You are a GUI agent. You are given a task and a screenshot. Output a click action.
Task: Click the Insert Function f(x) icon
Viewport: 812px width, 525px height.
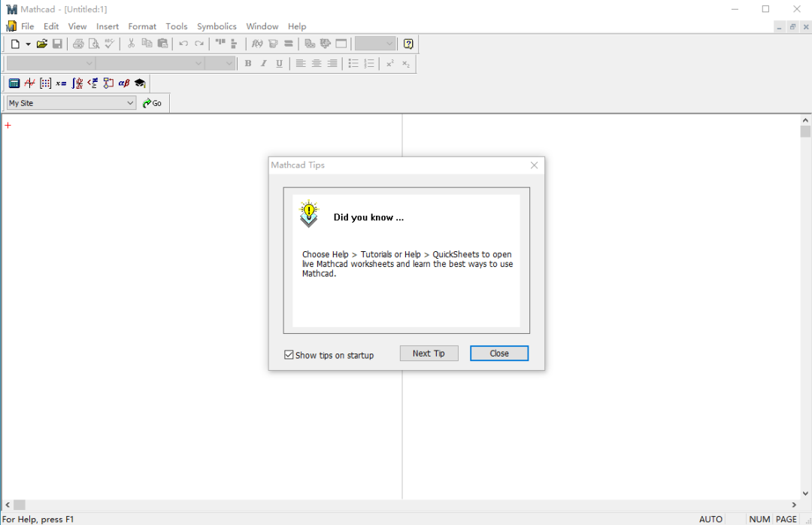point(257,44)
